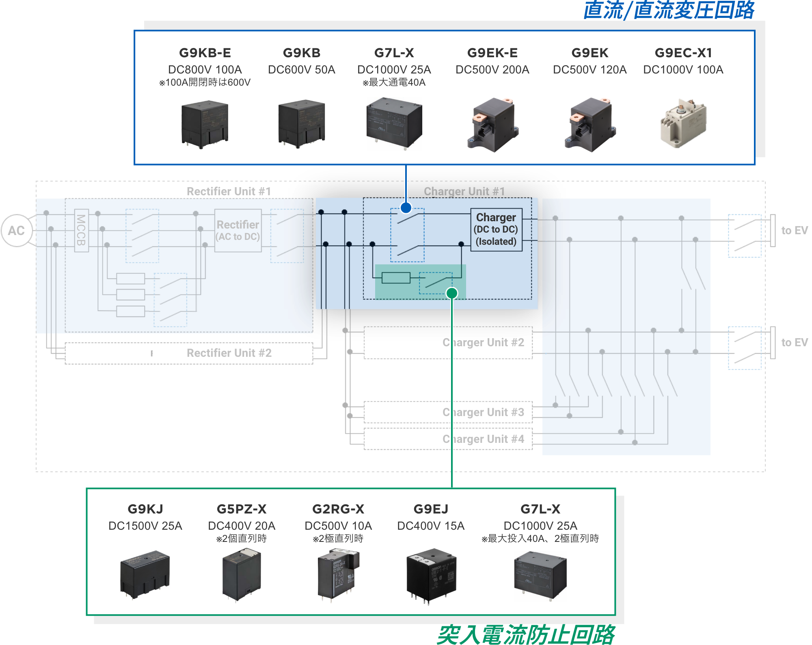Viewport: 812px width, 645px height.
Task: Click the green marker dot near precharge relay
Action: click(451, 293)
